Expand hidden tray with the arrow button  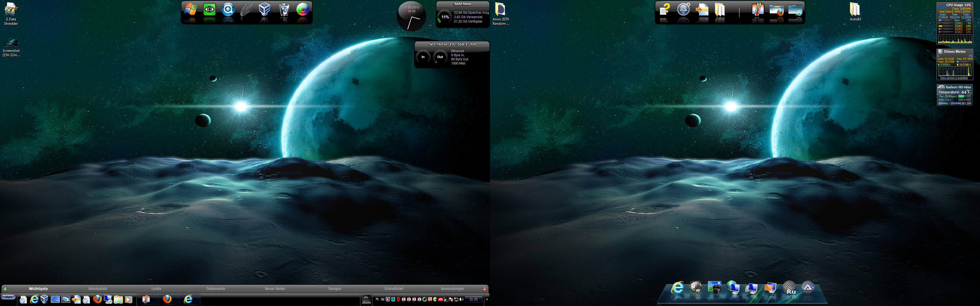[487, 300]
